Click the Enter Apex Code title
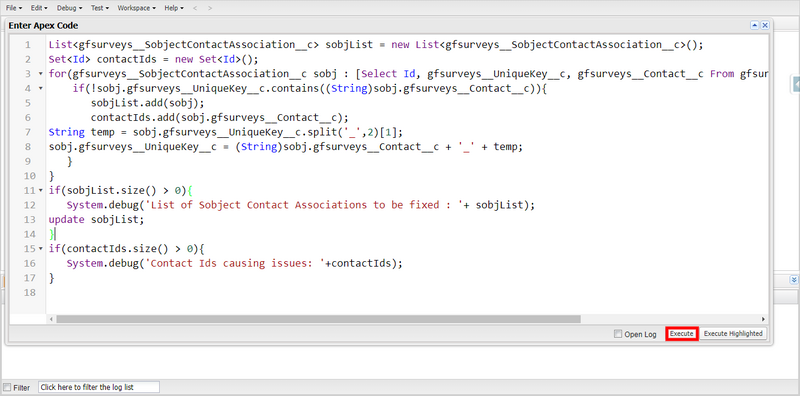This screenshot has width=800, height=396. (x=43, y=26)
